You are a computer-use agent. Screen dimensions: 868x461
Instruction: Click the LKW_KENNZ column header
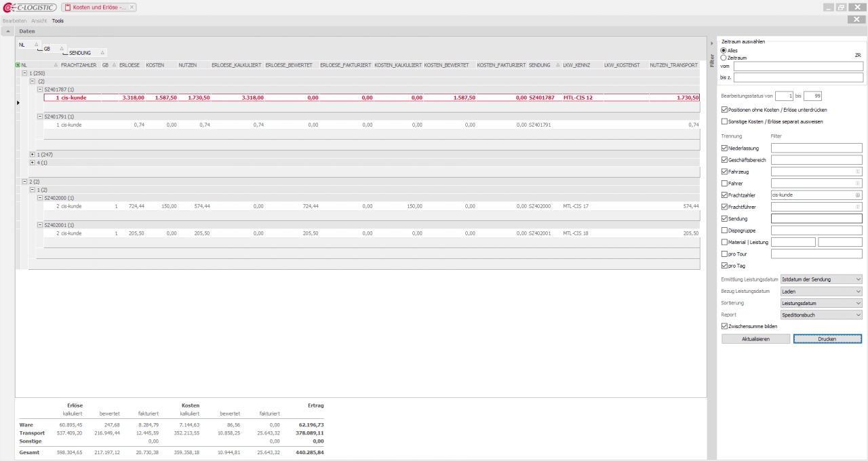point(582,65)
